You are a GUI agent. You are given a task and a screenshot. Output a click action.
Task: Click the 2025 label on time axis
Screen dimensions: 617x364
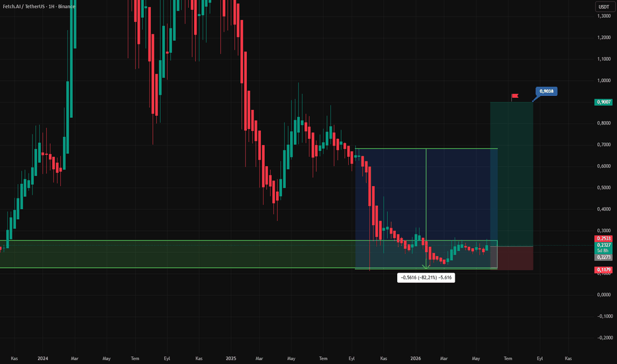point(231,359)
